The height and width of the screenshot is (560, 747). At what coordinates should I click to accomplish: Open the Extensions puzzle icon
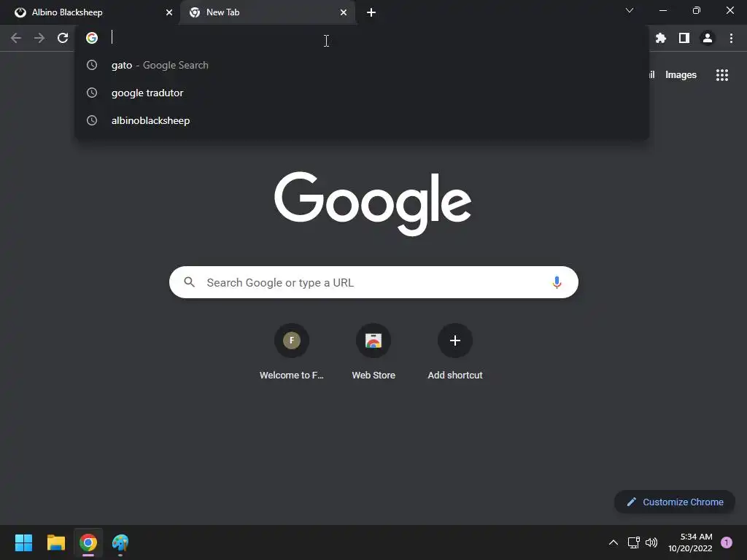pos(660,38)
